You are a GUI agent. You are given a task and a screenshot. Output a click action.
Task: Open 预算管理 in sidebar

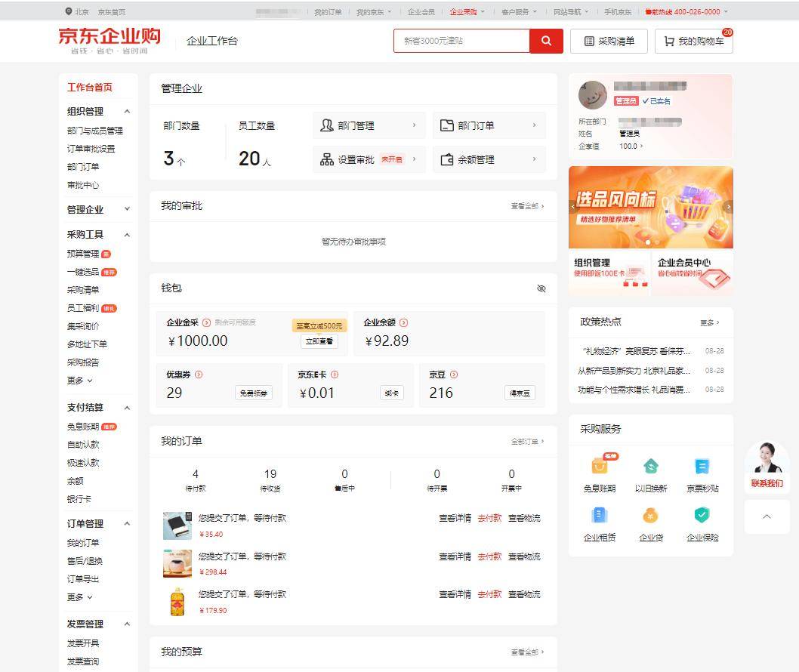(83, 254)
